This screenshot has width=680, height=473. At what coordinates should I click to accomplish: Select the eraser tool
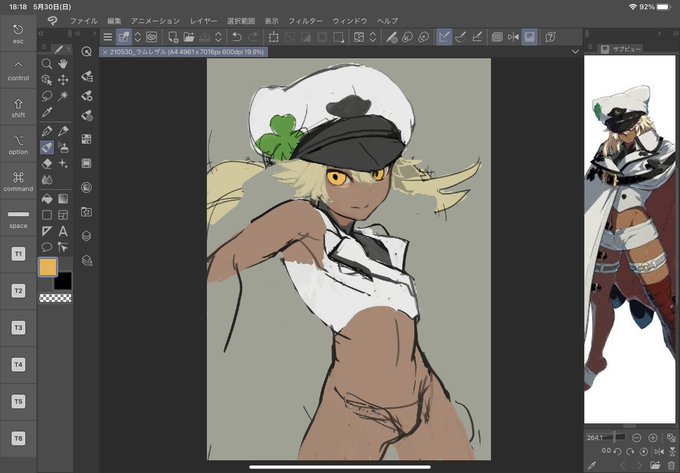[x=47, y=163]
